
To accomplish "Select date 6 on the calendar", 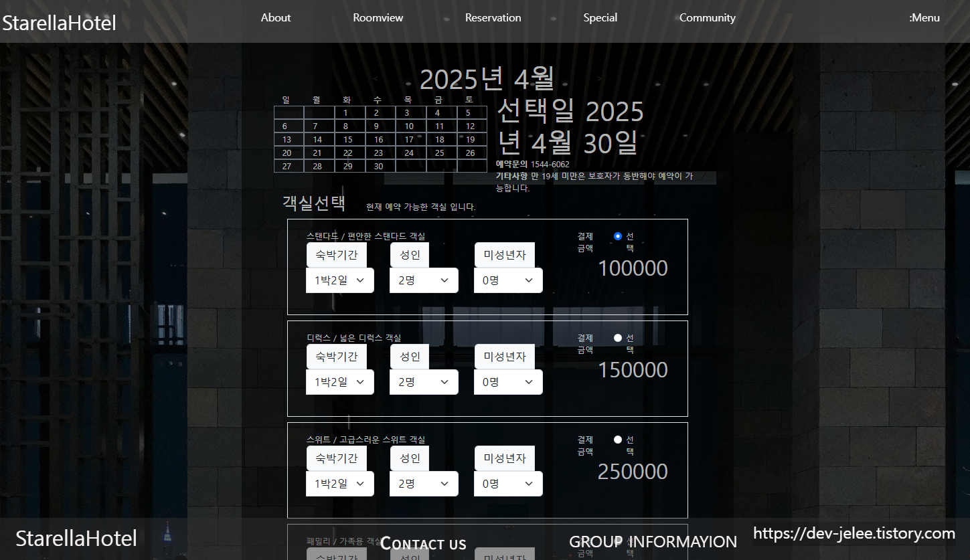I will tap(289, 126).
